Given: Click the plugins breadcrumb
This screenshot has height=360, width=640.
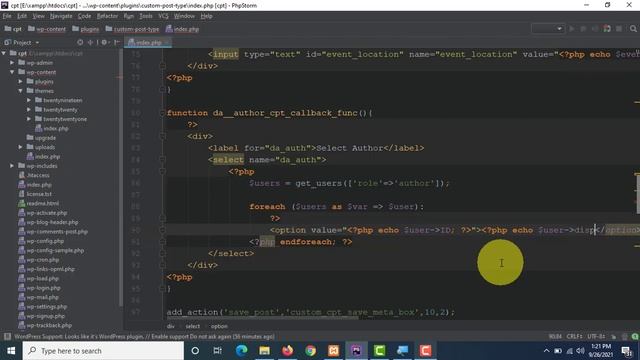Looking at the screenshot, I should pos(86,29).
